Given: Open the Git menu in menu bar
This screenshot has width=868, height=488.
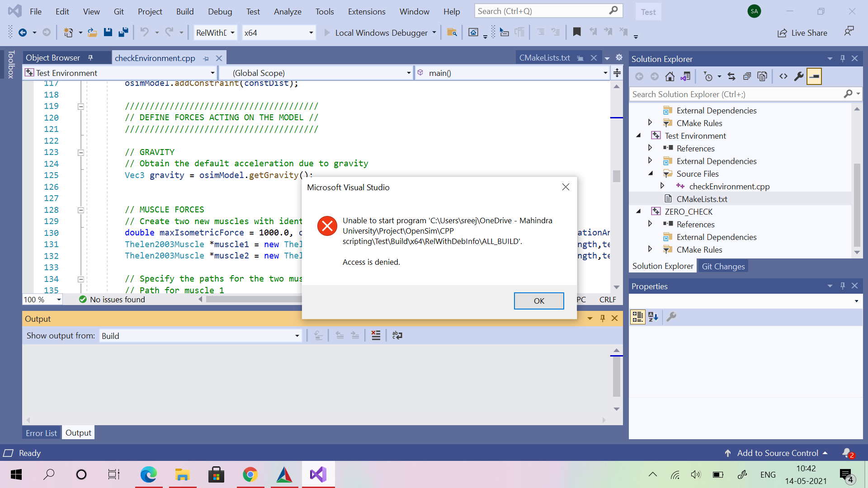Looking at the screenshot, I should tap(119, 11).
